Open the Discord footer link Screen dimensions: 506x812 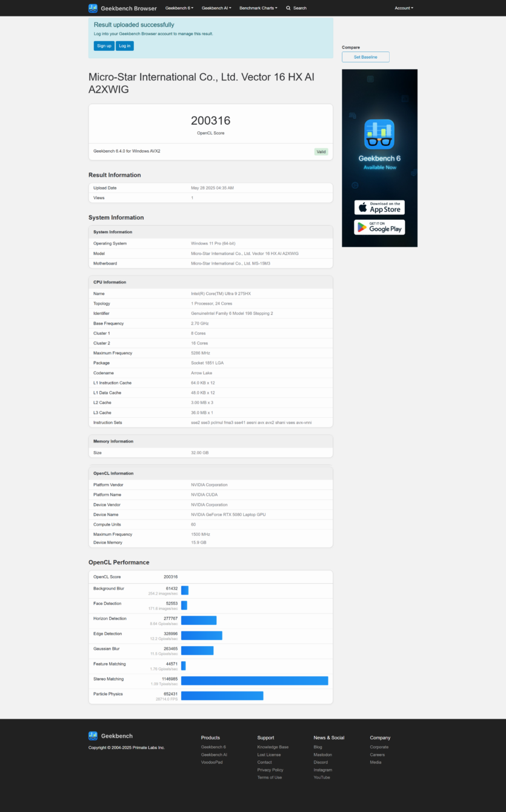pyautogui.click(x=321, y=762)
